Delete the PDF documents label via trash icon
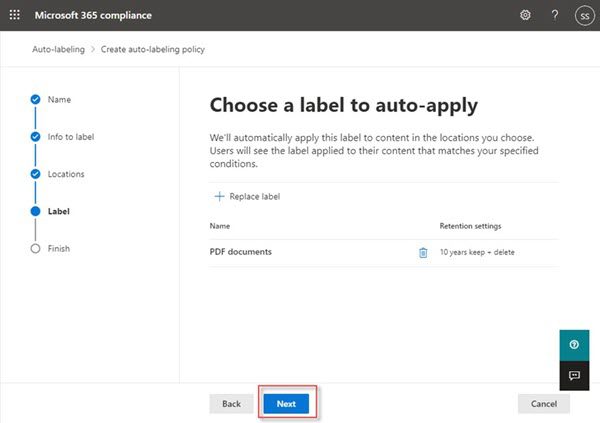The height and width of the screenshot is (423, 600). point(423,253)
